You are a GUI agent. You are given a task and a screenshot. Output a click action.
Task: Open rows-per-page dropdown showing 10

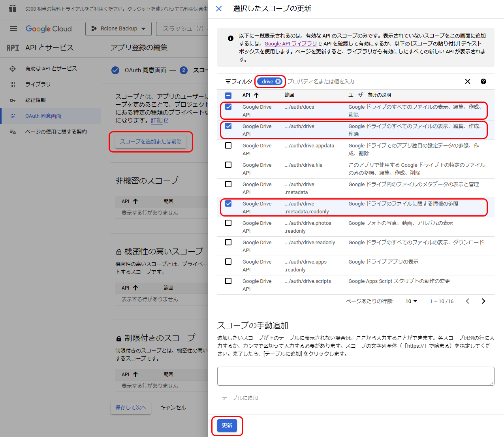(411, 301)
